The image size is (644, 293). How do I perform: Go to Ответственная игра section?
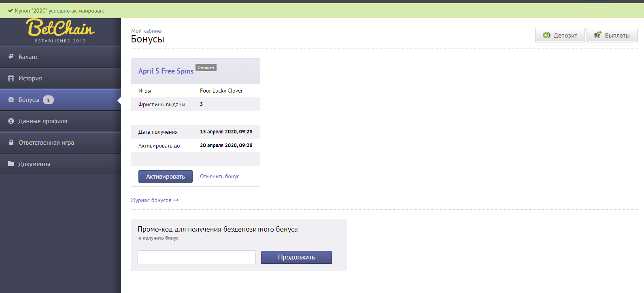tap(60, 143)
